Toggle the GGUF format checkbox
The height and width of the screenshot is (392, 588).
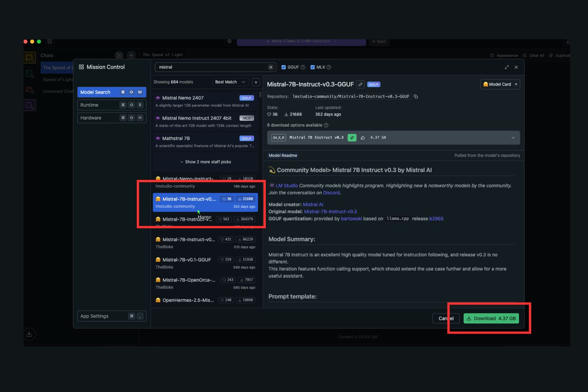tap(284, 67)
